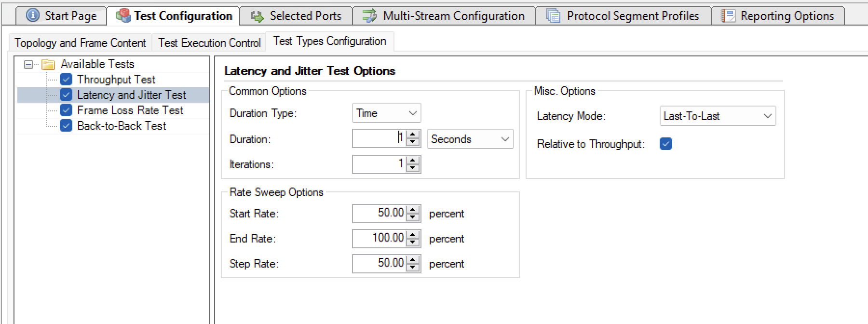Screen dimensions: 868x324
Task: Select Latency and Jitter Test item
Action: [x=132, y=95]
